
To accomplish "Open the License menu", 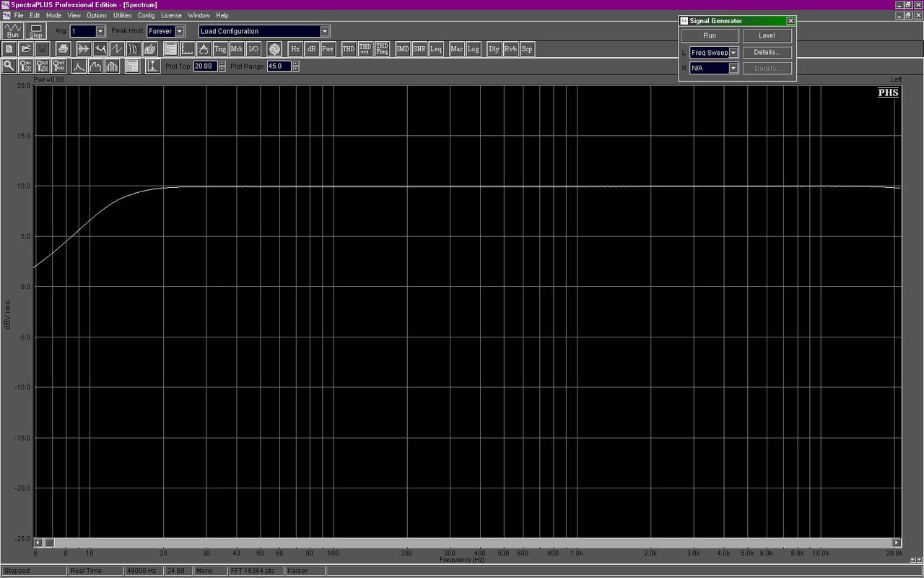I will [172, 15].
